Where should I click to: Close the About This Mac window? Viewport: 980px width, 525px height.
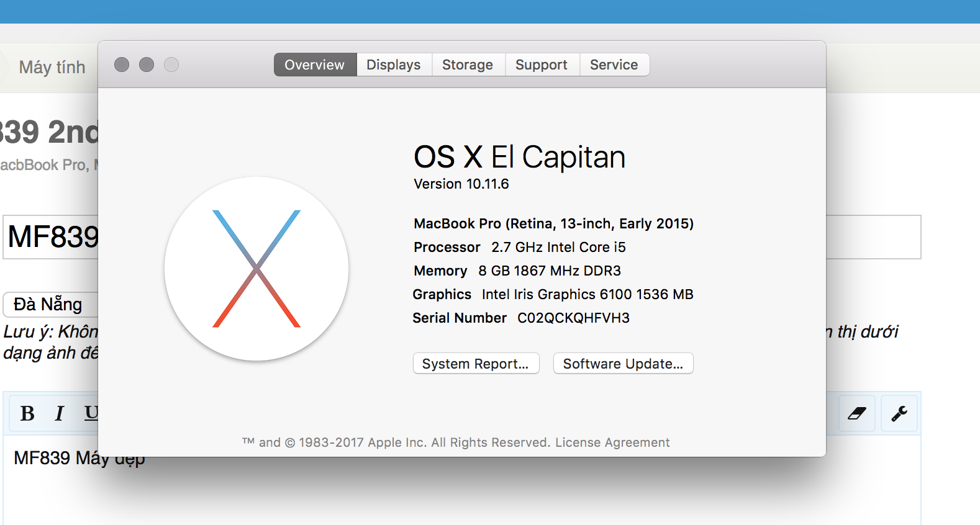(x=122, y=65)
